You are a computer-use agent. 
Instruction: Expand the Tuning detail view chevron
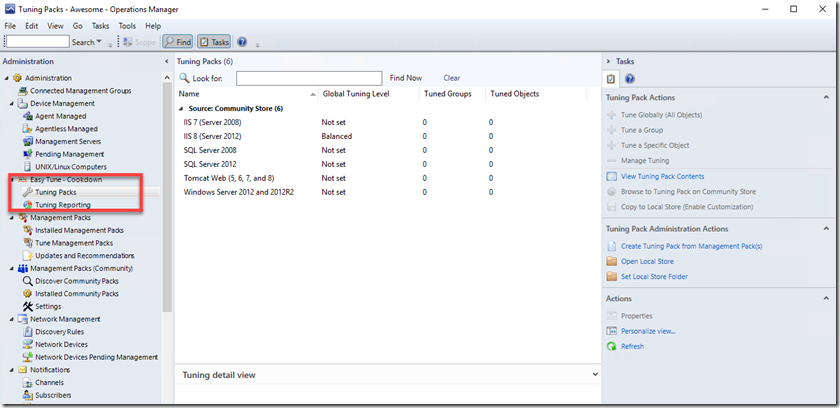595,375
